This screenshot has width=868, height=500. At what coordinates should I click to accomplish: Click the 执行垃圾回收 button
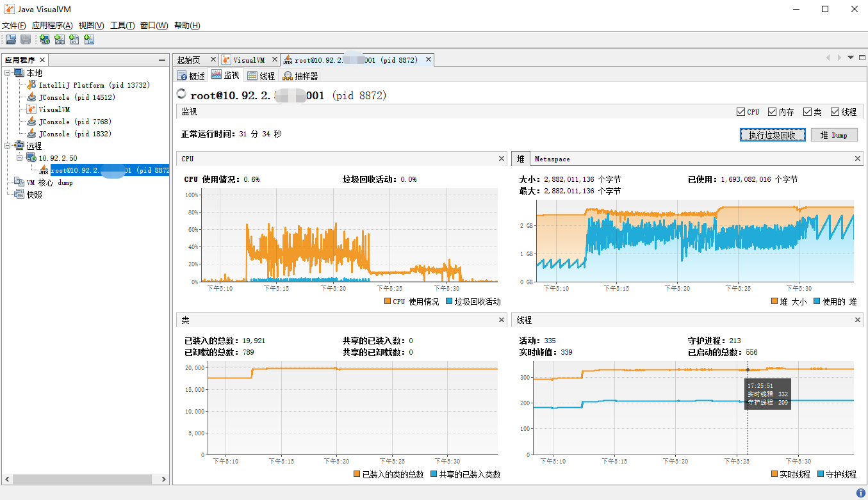(x=772, y=134)
